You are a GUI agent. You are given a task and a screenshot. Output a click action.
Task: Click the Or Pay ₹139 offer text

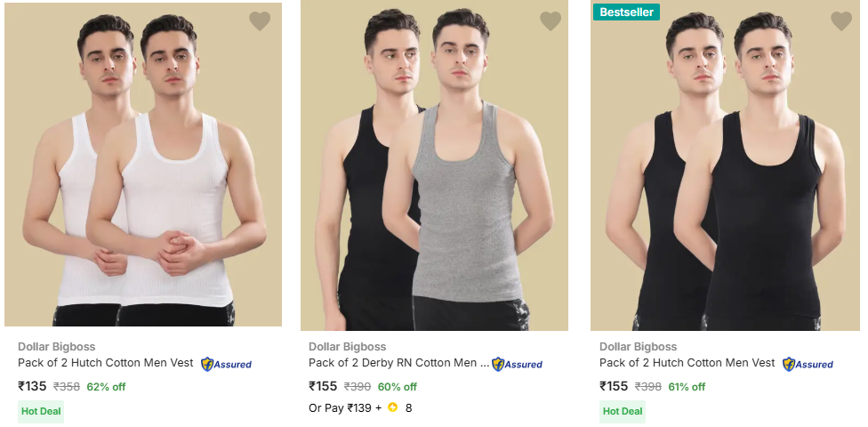tap(345, 408)
